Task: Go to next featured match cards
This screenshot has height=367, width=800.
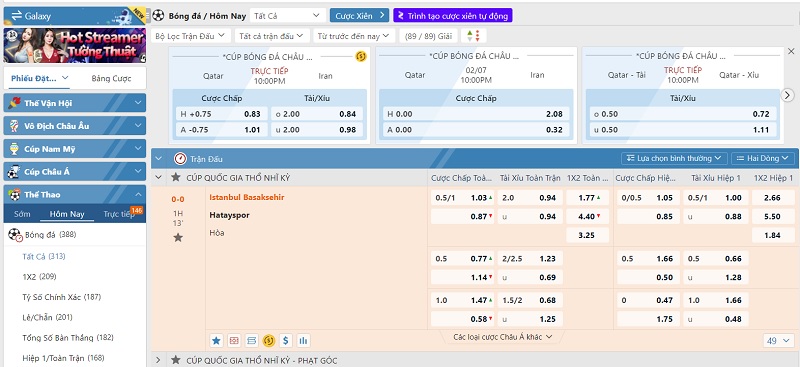Action: 788,95
